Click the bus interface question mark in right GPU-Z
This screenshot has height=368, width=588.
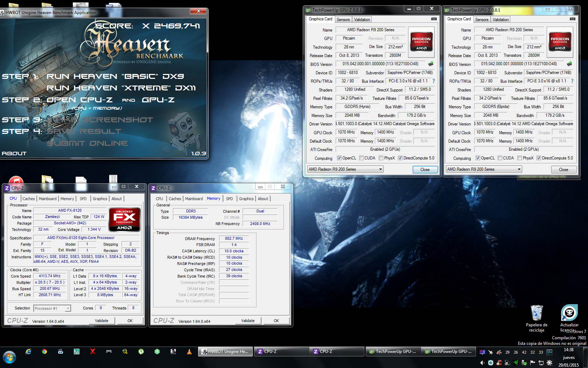(572, 81)
